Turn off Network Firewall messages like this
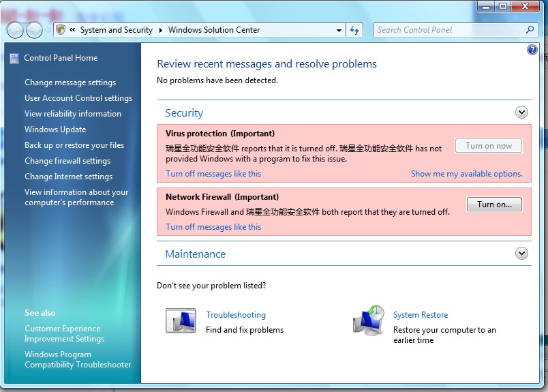 tap(213, 227)
